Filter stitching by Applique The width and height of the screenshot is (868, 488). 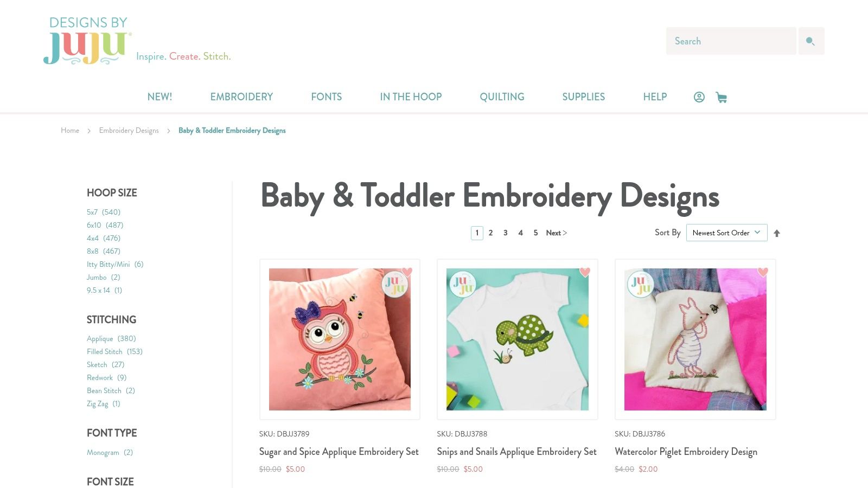[111, 338]
